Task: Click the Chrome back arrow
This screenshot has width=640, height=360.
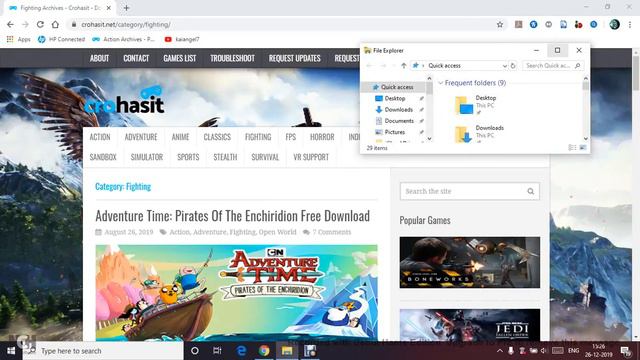Action: click(x=10, y=24)
